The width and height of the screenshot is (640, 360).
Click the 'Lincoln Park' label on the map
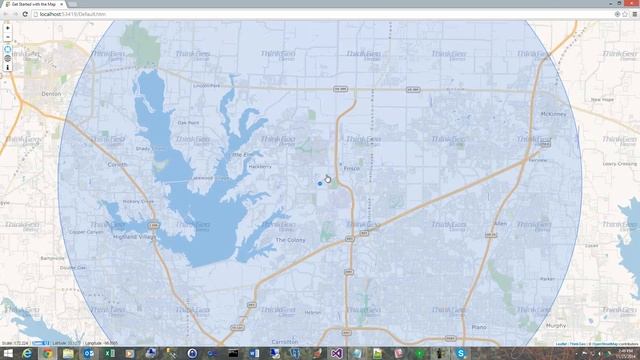(207, 86)
